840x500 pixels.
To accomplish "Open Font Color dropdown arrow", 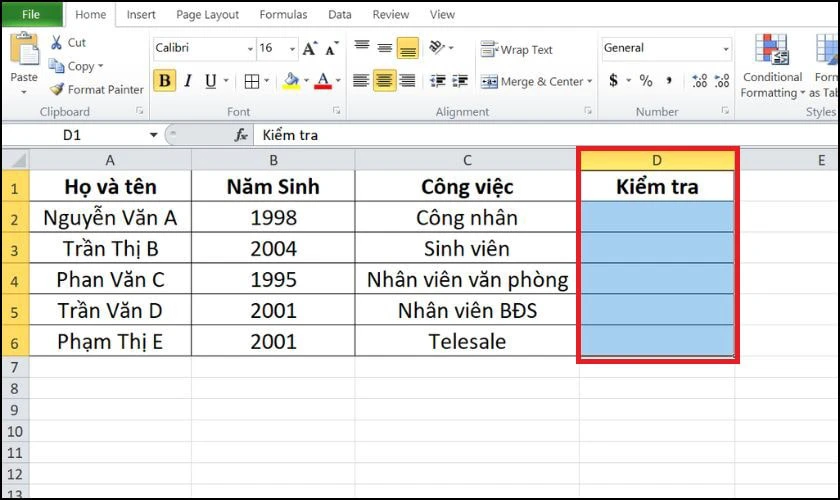I will point(338,81).
